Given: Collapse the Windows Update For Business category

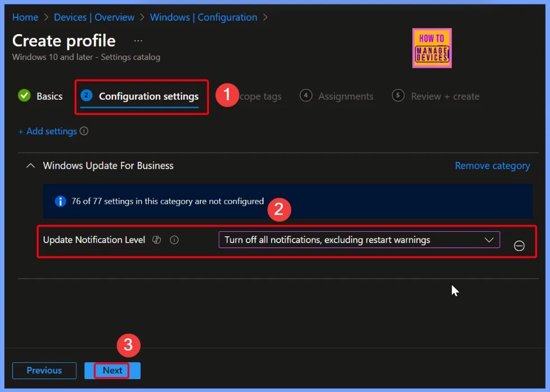Looking at the screenshot, I should pos(31,166).
